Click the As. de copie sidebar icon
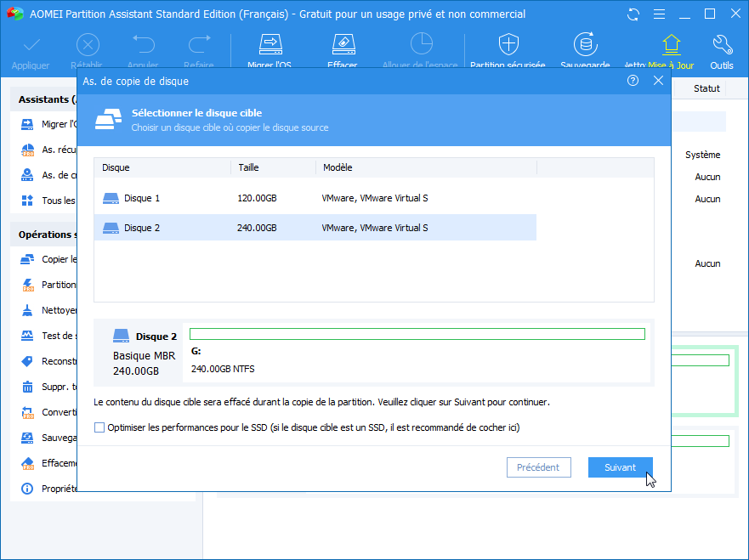 coord(27,175)
